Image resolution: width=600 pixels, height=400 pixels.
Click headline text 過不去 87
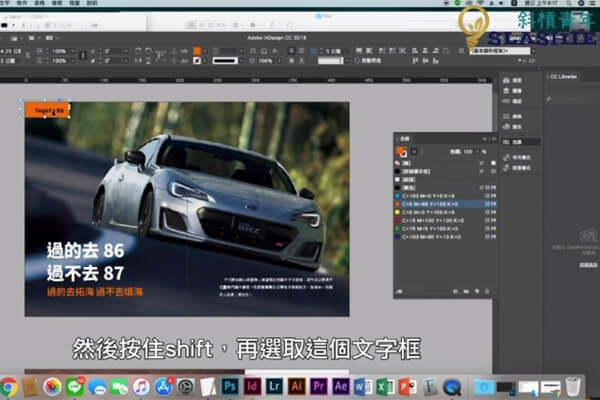pos(85,273)
